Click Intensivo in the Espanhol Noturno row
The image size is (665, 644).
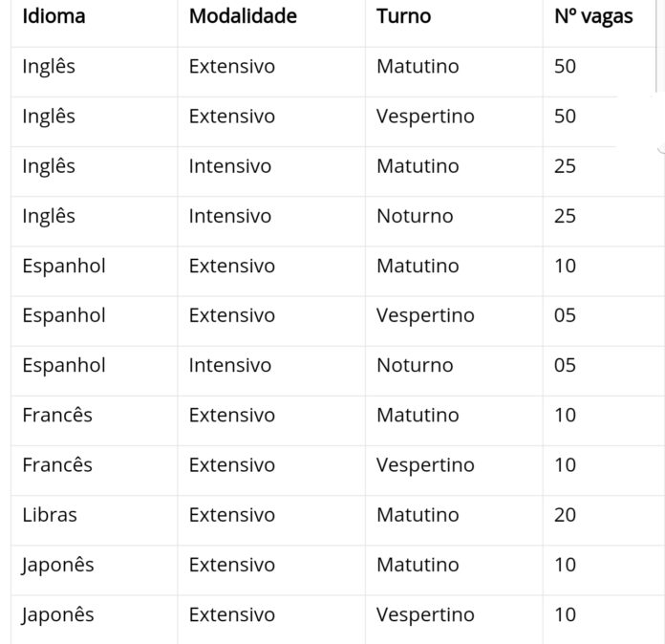[x=230, y=365]
